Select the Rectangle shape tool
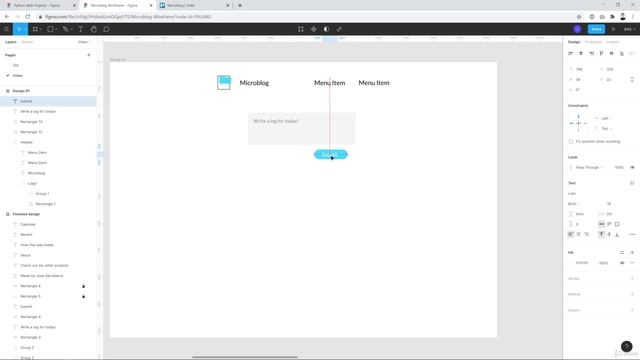640x360 pixels. 50,29
